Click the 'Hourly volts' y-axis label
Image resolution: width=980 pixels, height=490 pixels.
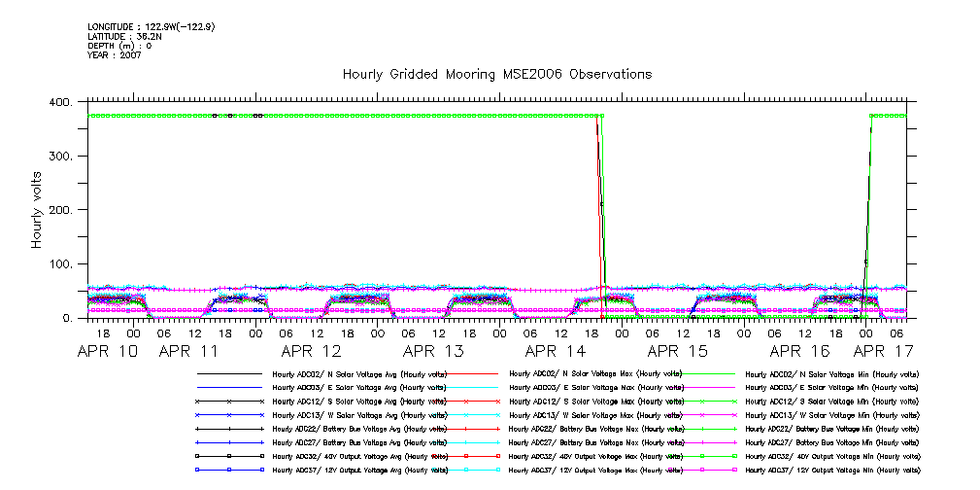coord(38,209)
